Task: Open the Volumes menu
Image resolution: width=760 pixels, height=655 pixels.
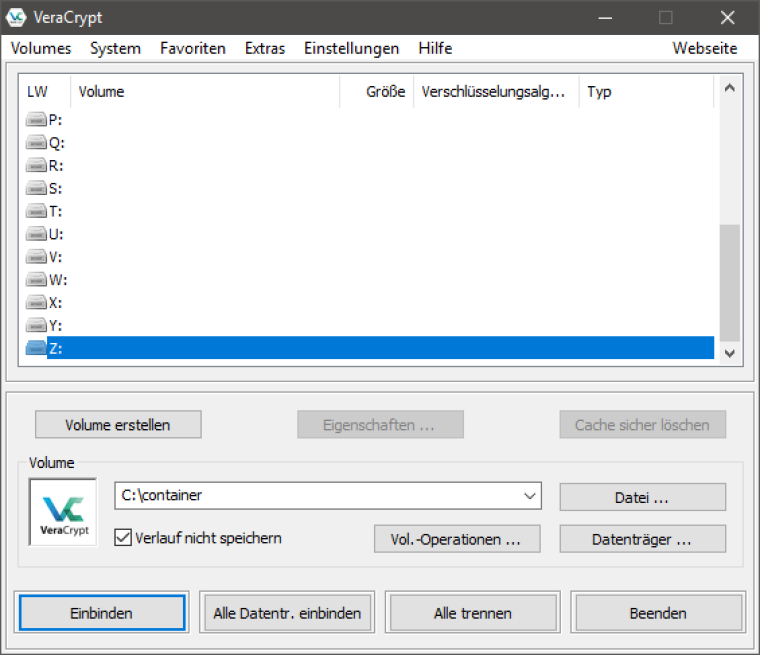Action: pyautogui.click(x=41, y=48)
